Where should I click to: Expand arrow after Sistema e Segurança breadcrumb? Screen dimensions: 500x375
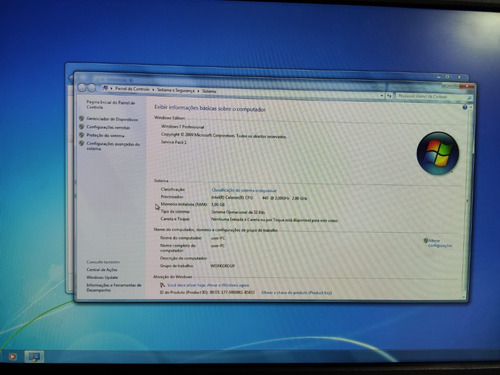(x=198, y=91)
